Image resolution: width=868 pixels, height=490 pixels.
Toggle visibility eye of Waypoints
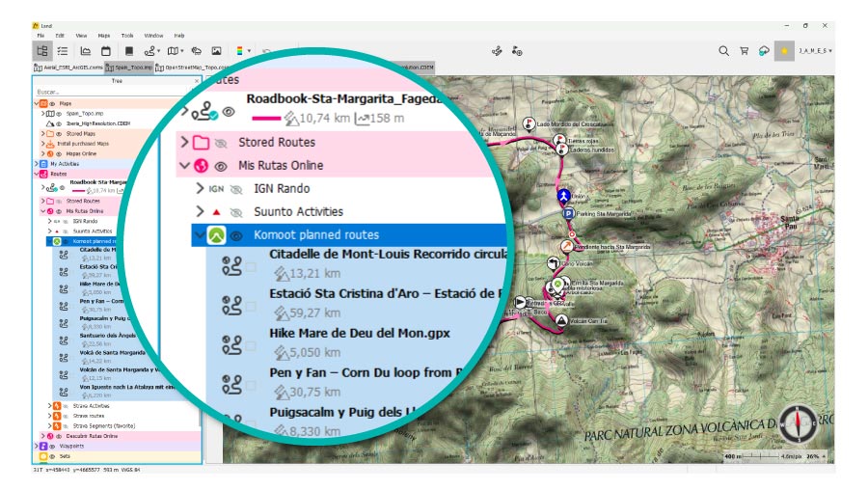tap(53, 446)
